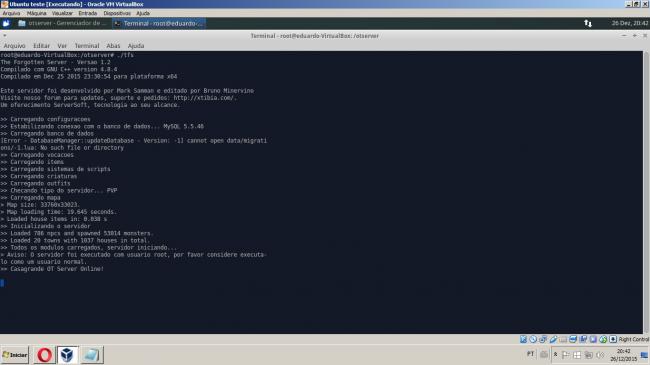
Task: Show hidden tray icons arrow
Action: (555, 354)
